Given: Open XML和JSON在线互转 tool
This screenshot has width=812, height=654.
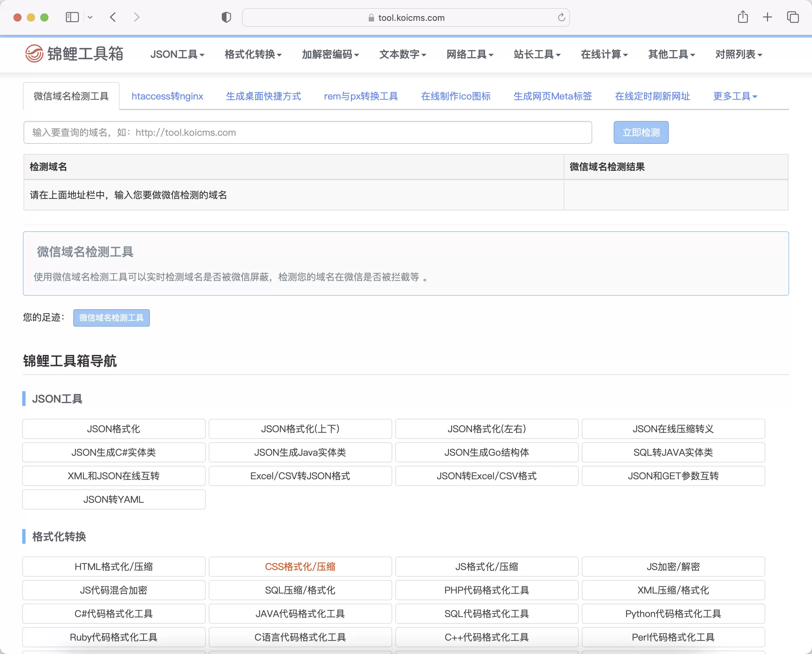Looking at the screenshot, I should (x=114, y=476).
